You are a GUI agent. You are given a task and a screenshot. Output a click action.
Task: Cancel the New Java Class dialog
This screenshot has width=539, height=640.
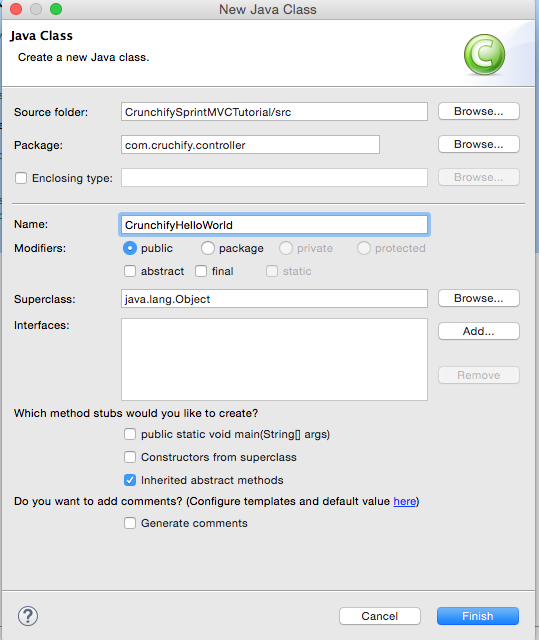pyautogui.click(x=379, y=616)
